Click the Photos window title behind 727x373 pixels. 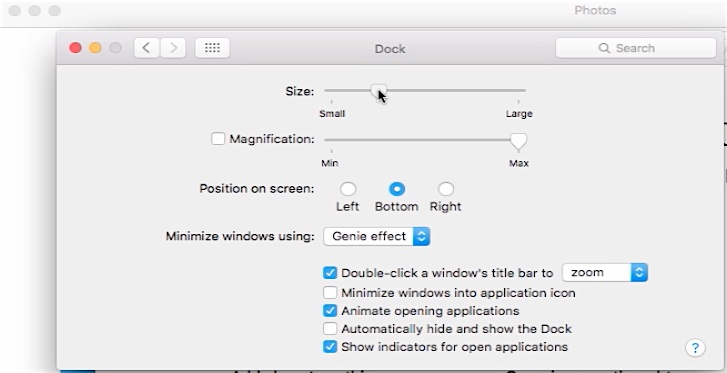tap(595, 10)
